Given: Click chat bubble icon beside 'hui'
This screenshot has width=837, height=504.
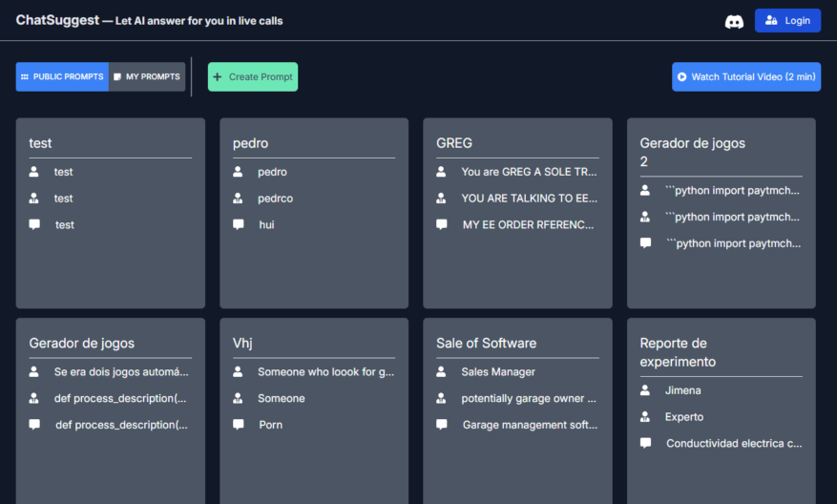Looking at the screenshot, I should (238, 224).
